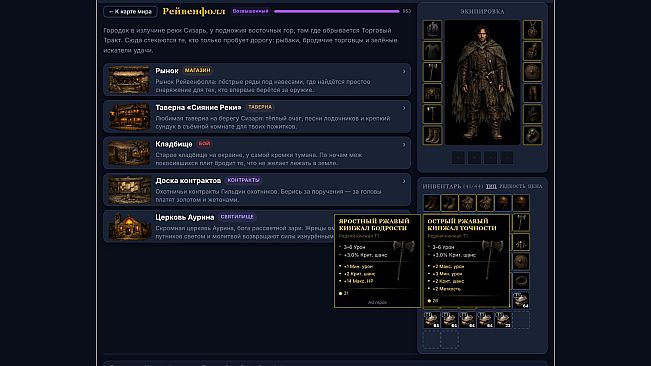Click the character portrait in equipment panel
The height and width of the screenshot is (366, 651).
(482, 82)
